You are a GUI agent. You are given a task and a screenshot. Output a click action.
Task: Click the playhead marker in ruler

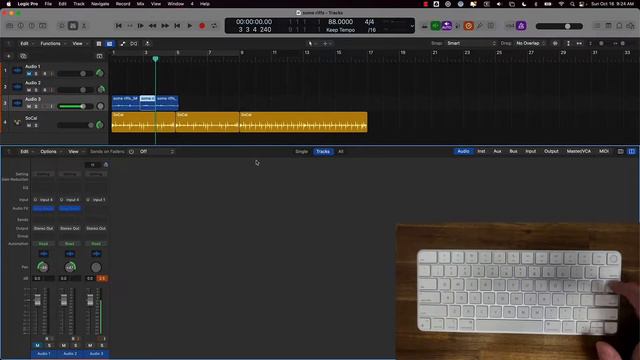156,59
